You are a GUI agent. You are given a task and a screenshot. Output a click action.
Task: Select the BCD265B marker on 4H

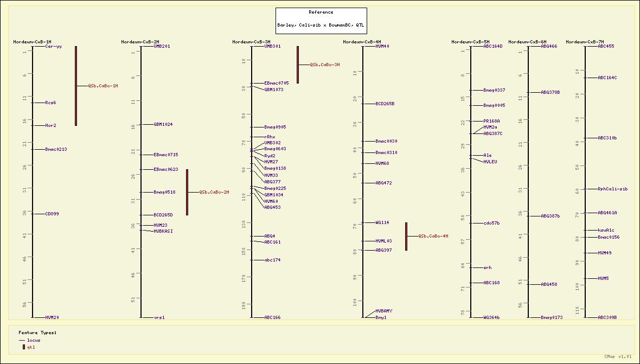click(x=385, y=104)
